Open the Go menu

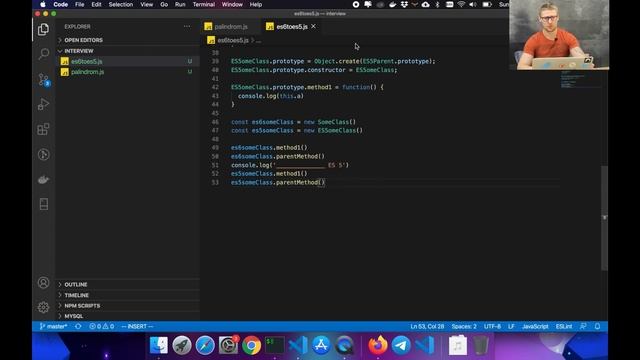coord(164,4)
